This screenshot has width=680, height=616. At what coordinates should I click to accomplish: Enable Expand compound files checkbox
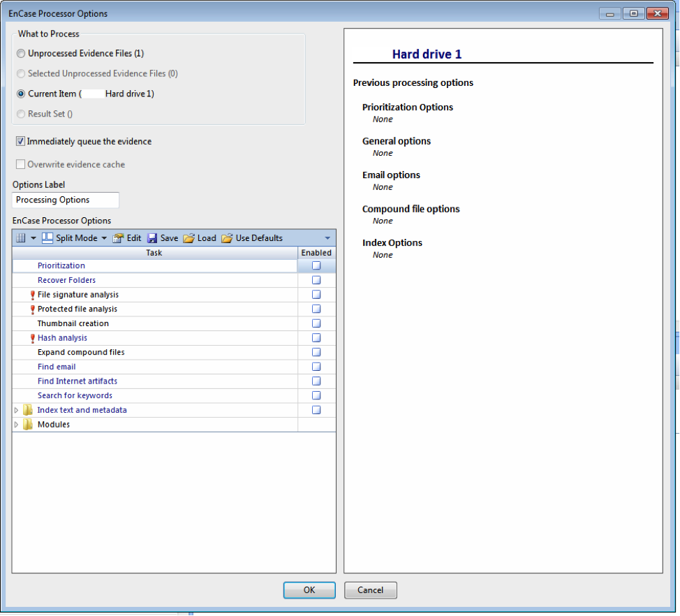pyautogui.click(x=316, y=352)
